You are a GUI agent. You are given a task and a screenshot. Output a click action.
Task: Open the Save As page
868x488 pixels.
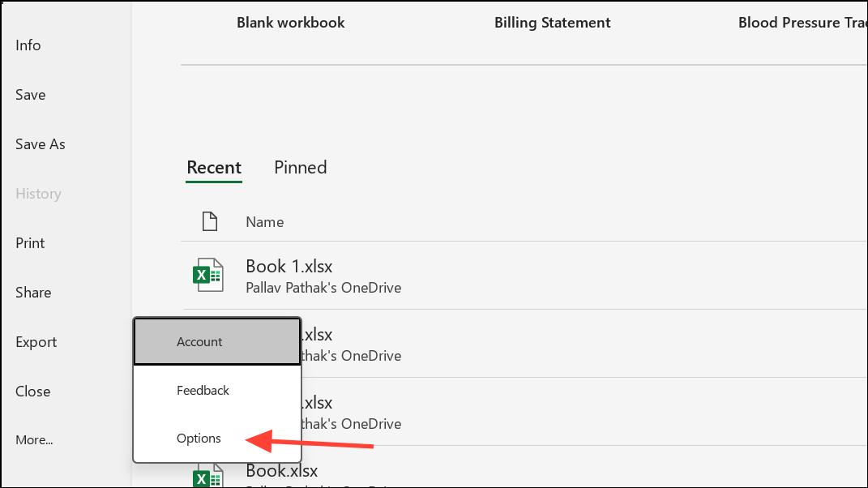pyautogui.click(x=40, y=143)
